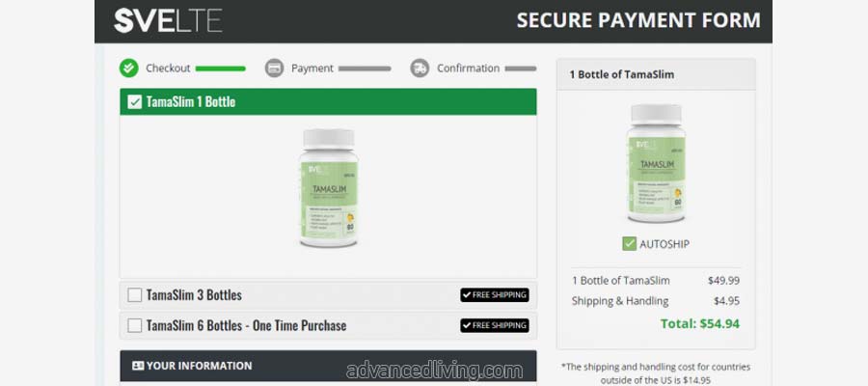Click the TamaSlim bottle image in main panel
The height and width of the screenshot is (386, 868).
click(x=328, y=188)
